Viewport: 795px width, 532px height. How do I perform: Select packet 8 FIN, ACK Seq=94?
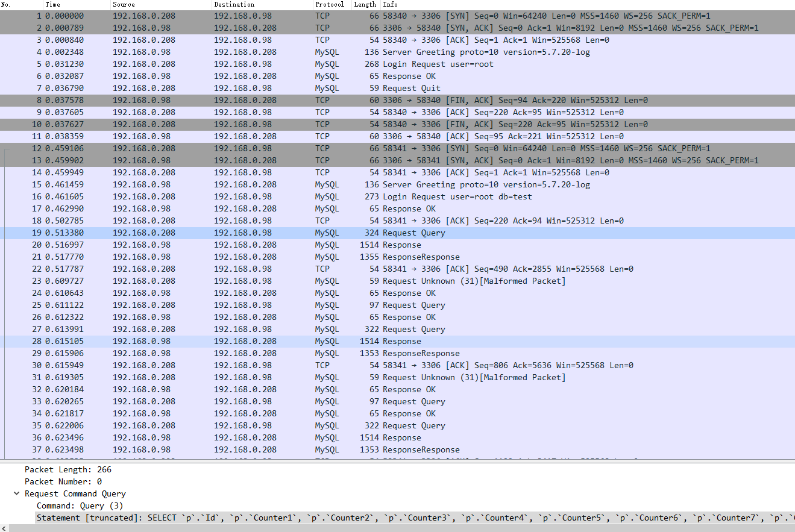397,100
